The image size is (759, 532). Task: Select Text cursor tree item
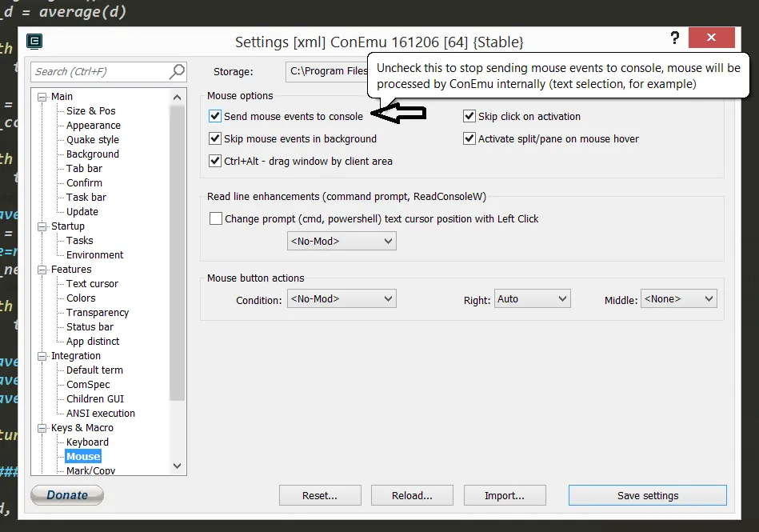point(92,284)
